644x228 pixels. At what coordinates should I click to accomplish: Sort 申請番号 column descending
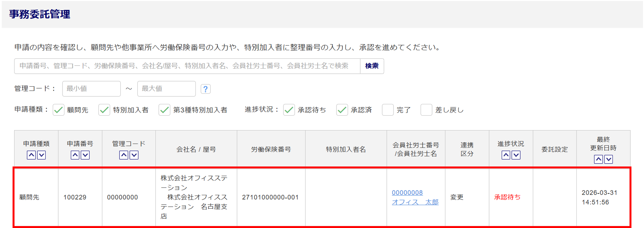(x=85, y=155)
